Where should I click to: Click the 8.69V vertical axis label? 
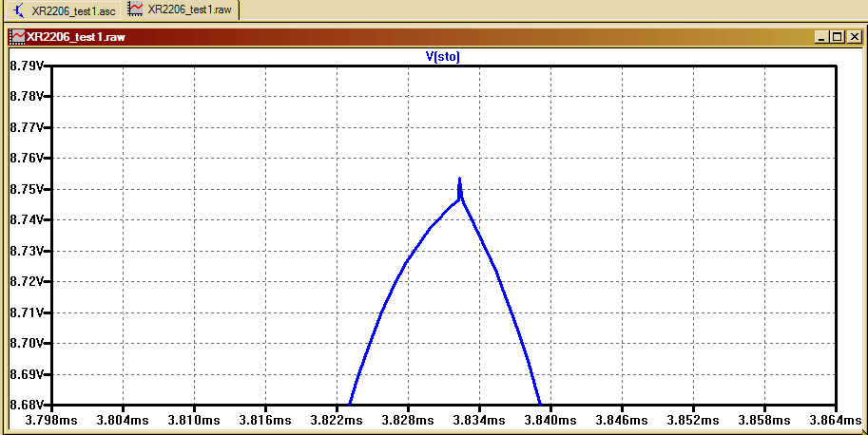(x=26, y=374)
